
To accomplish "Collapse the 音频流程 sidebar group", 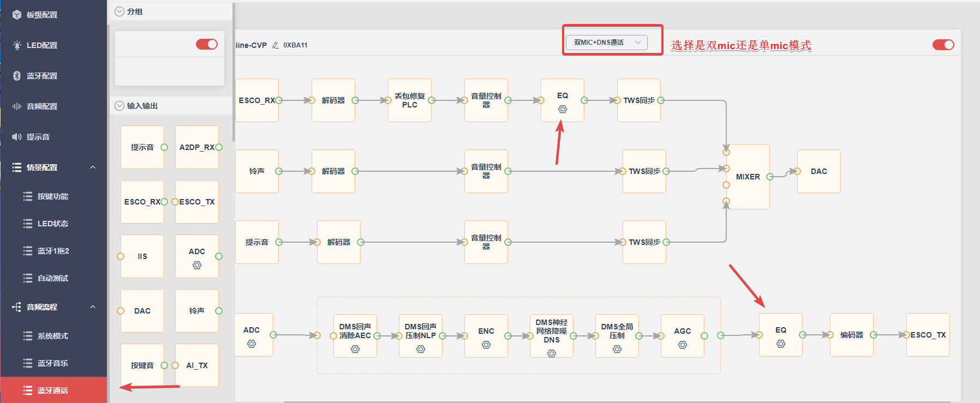I will (x=93, y=307).
